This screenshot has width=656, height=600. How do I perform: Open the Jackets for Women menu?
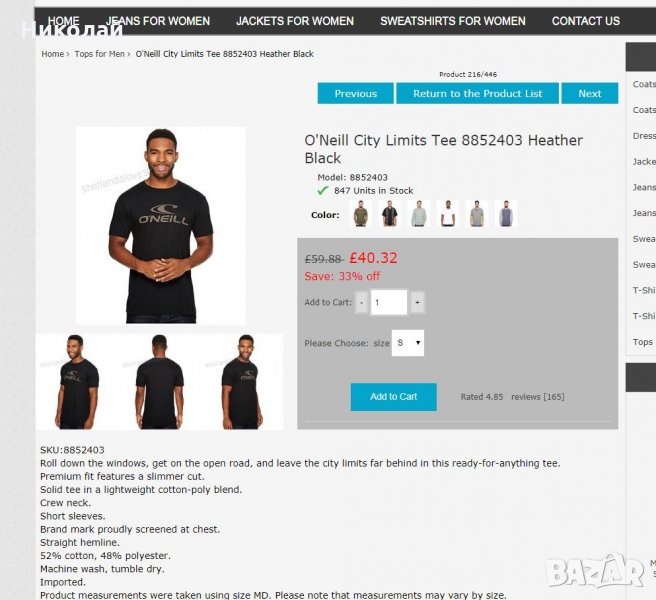point(295,21)
